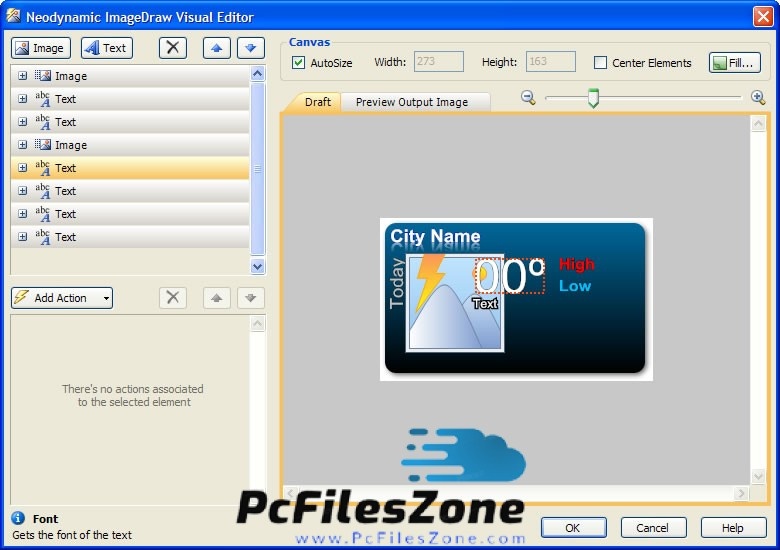780x550 pixels.
Task: Select the Draft tab
Action: tap(318, 102)
